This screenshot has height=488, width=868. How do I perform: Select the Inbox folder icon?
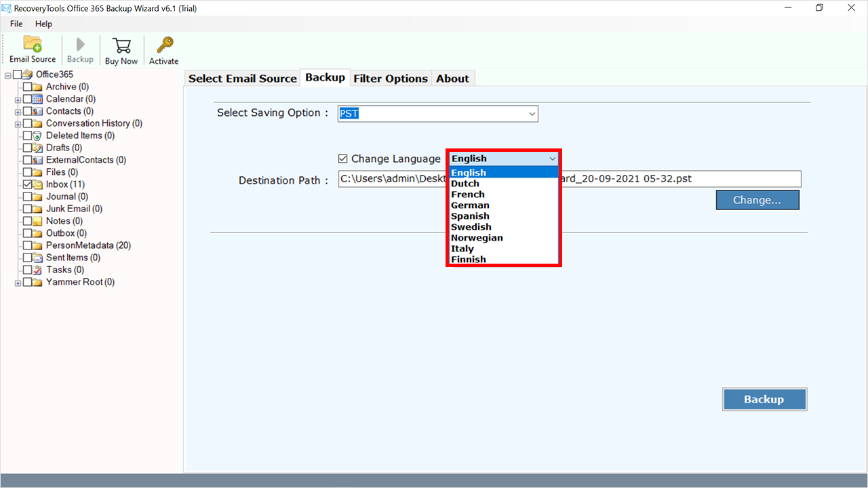pyautogui.click(x=39, y=184)
